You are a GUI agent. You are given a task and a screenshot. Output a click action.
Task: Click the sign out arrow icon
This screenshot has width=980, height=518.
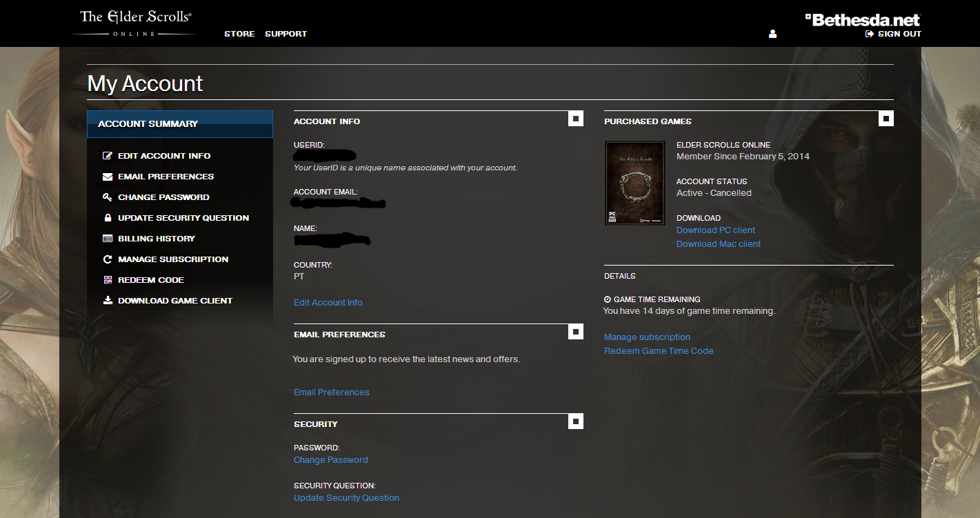(x=870, y=34)
